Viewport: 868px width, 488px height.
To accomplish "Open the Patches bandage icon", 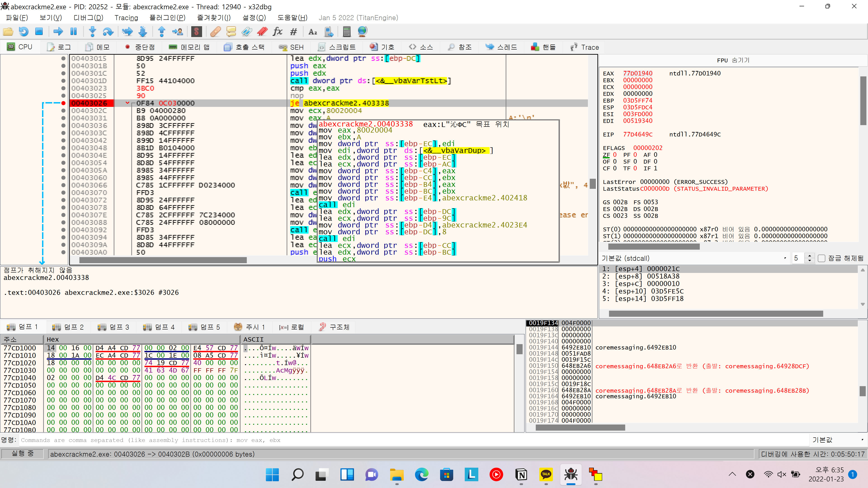I will [215, 32].
